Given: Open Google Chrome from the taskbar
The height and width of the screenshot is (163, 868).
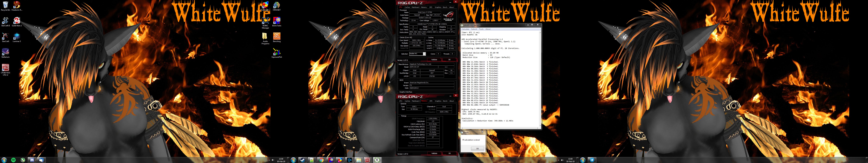Looking at the screenshot, I should 321,160.
